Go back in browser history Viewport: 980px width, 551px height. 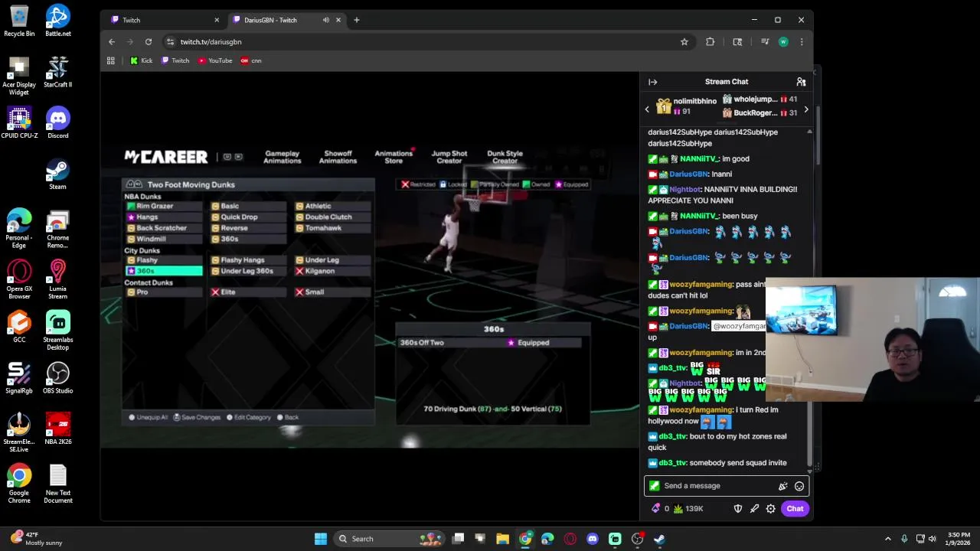(x=112, y=42)
